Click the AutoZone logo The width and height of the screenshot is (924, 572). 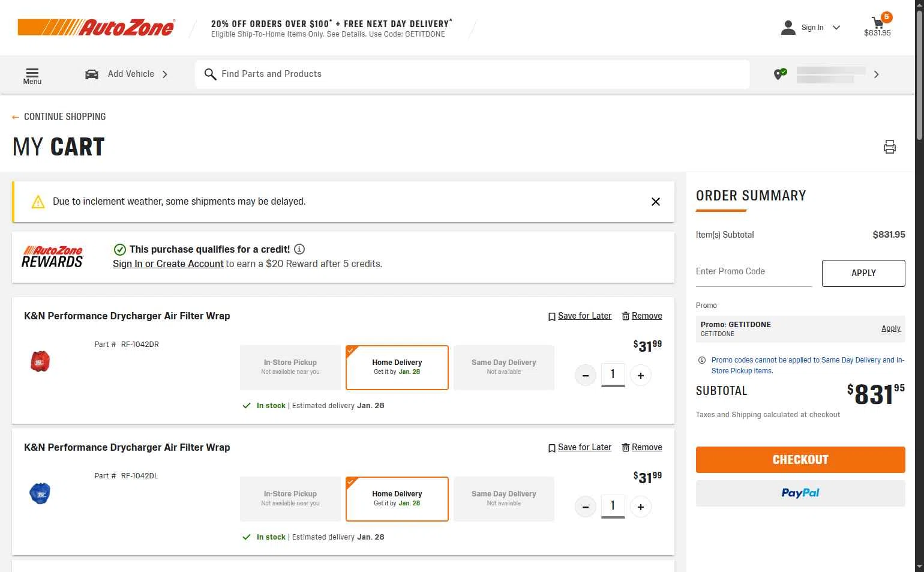pyautogui.click(x=97, y=27)
